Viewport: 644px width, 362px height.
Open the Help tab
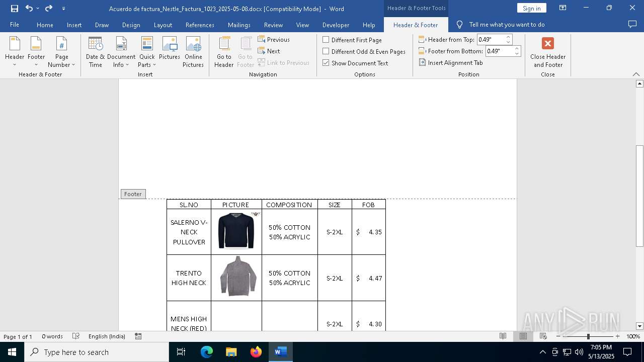[369, 25]
